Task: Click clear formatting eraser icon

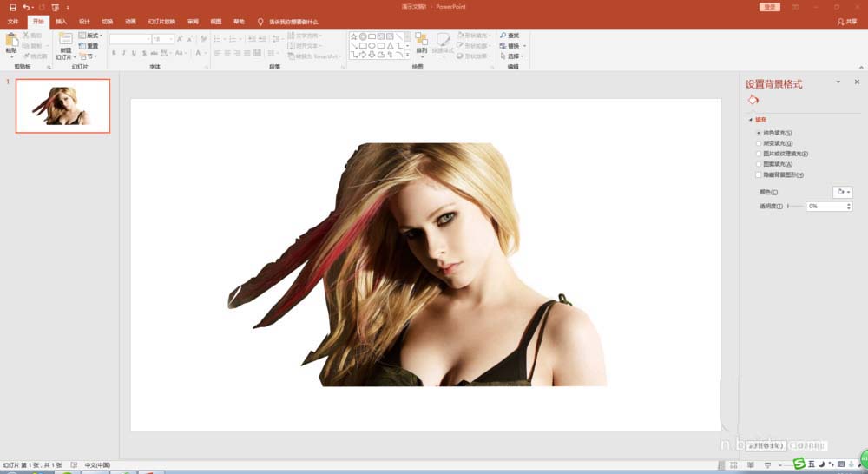Action: pos(203,39)
